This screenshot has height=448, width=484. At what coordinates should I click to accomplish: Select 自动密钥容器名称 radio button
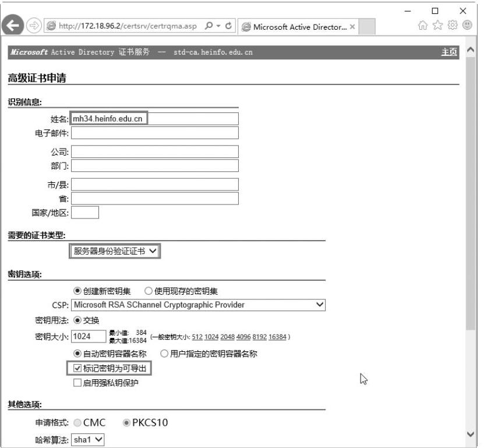[77, 354]
